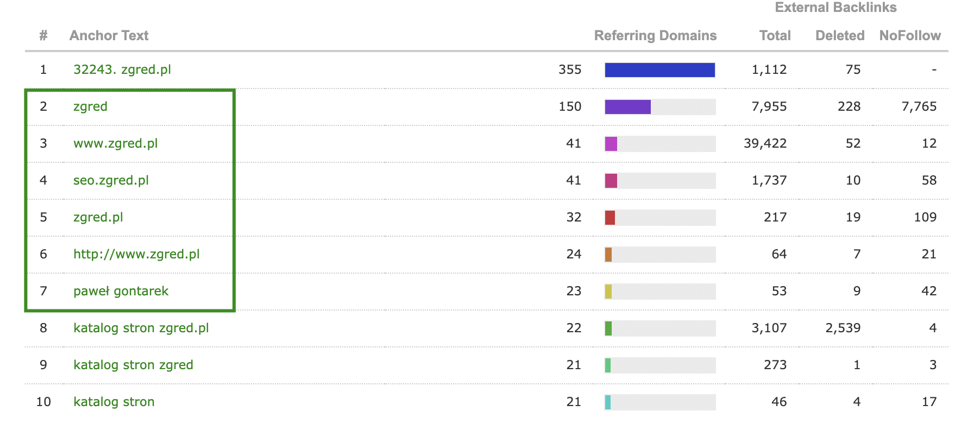Click the purple referring domains bar for zgred
980x443 pixels.
tap(627, 107)
